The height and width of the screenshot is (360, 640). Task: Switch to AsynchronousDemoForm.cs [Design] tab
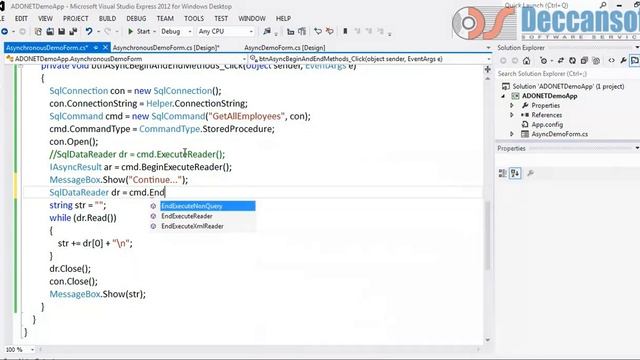(166, 48)
